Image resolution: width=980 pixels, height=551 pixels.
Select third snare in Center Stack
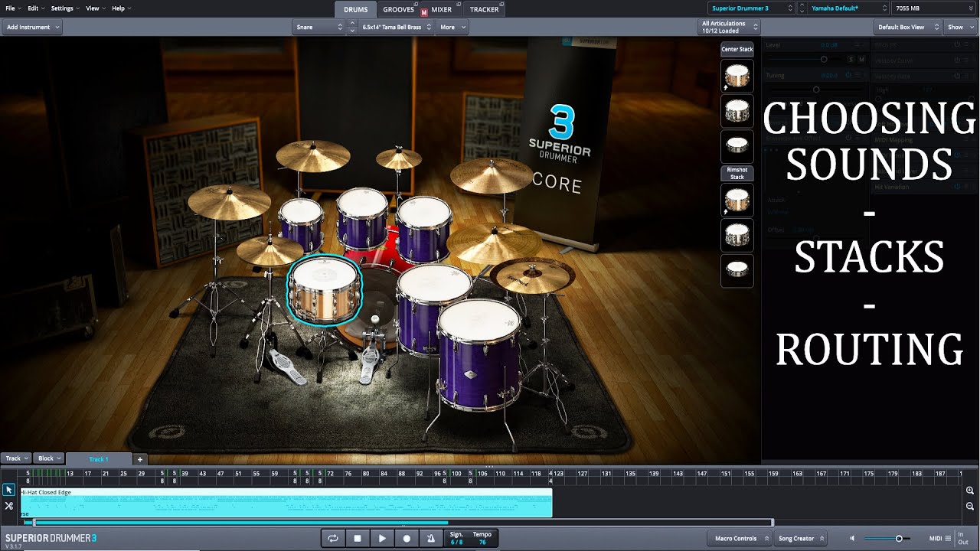pyautogui.click(x=737, y=145)
